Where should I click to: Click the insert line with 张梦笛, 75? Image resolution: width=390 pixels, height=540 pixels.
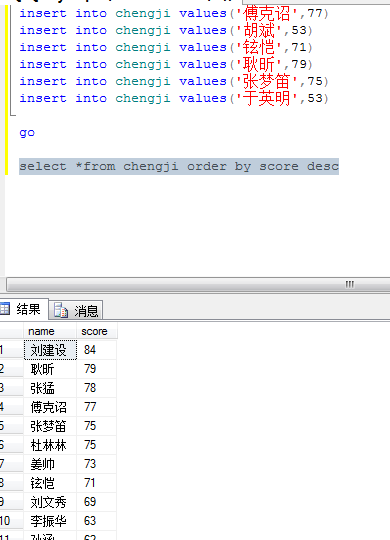pos(174,81)
